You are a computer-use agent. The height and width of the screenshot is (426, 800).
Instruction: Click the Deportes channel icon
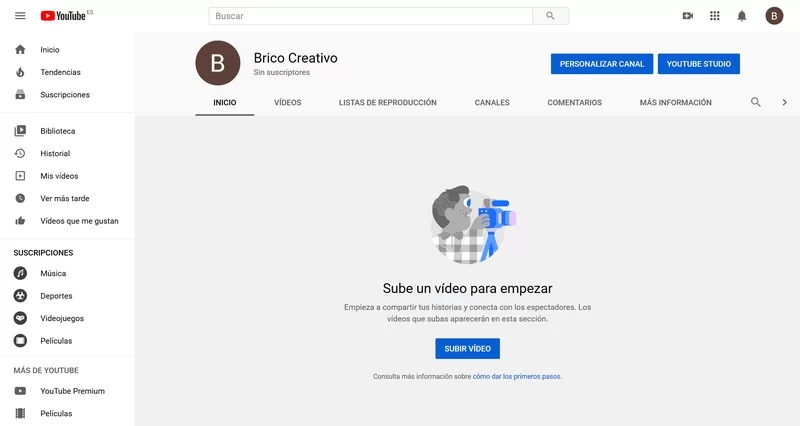tap(20, 295)
